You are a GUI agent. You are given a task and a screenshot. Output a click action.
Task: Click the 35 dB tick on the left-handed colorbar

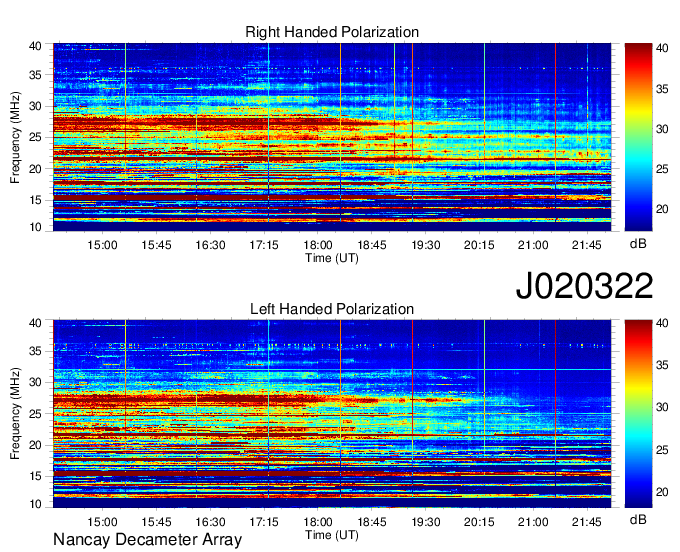[662, 365]
